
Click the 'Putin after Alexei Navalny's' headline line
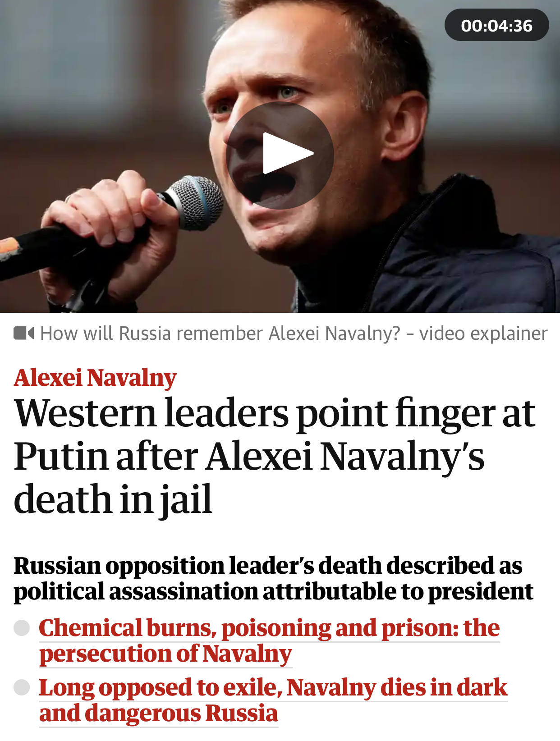[x=249, y=456]
